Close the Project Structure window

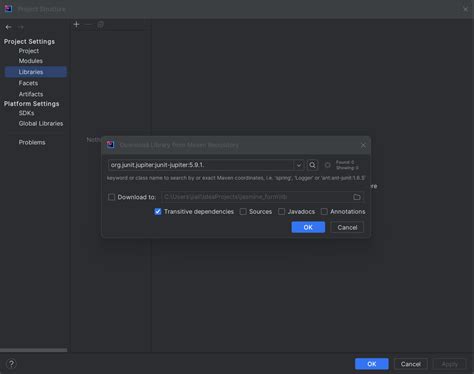click(x=466, y=9)
